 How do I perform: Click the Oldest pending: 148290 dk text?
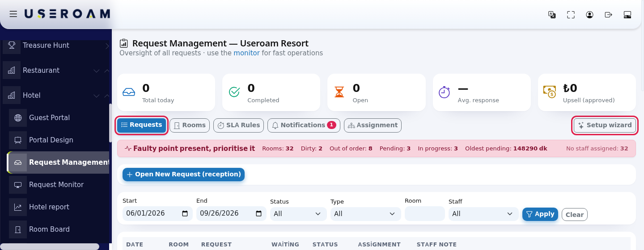(506, 149)
